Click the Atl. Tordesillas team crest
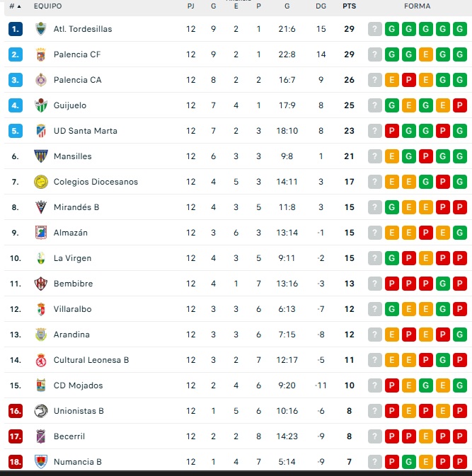Screen dimensions: 472x476 tap(40, 29)
